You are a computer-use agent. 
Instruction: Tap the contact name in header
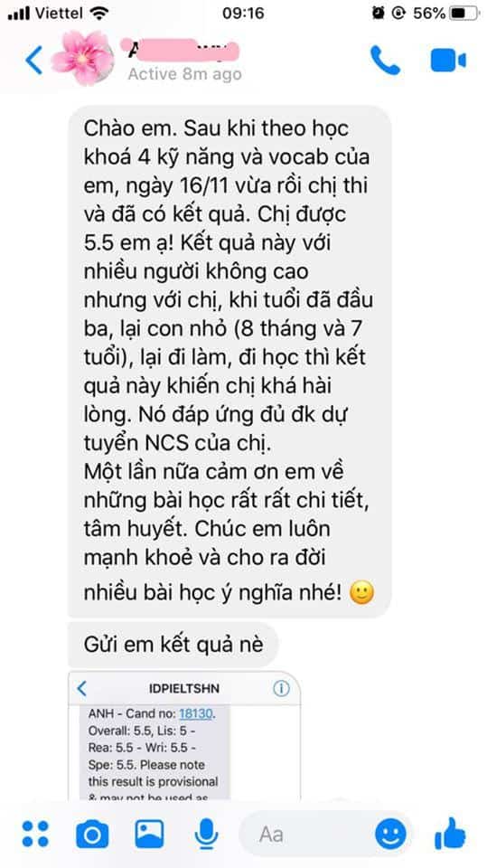coord(183,51)
